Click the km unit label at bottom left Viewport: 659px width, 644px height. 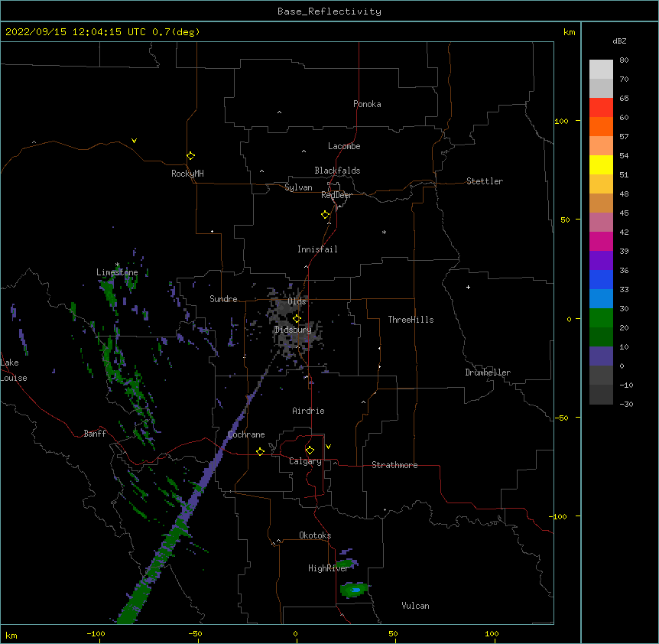(x=11, y=635)
